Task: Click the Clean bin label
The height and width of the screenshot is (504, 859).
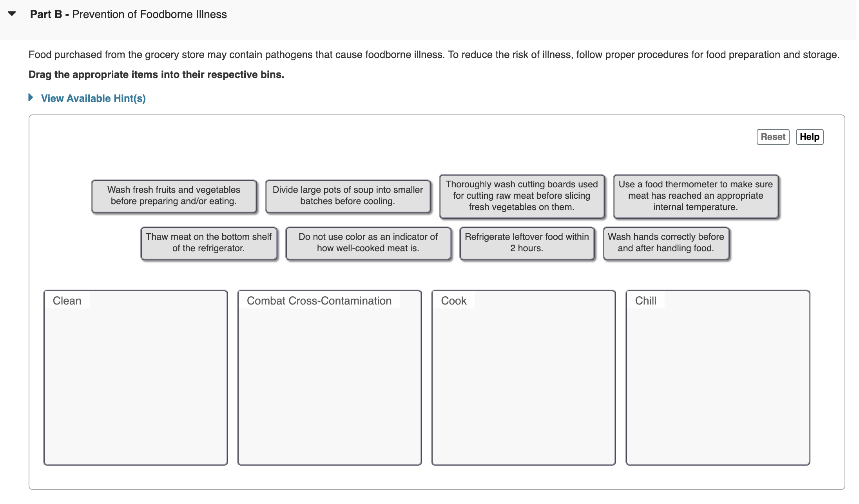Action: point(67,301)
